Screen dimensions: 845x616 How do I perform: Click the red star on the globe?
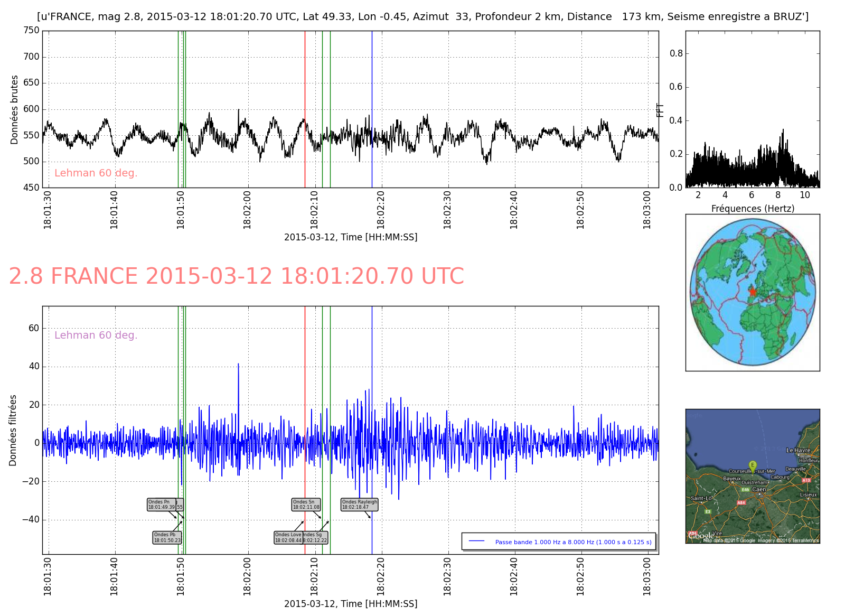(x=752, y=292)
